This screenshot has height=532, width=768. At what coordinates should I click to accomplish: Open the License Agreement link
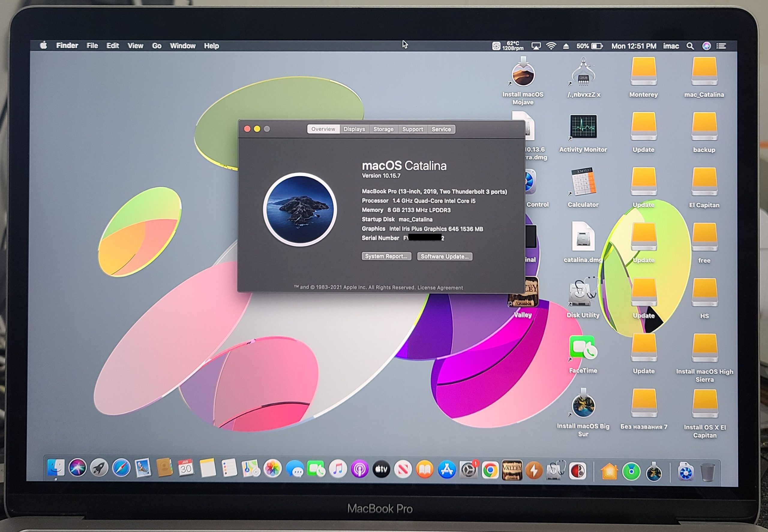(440, 287)
